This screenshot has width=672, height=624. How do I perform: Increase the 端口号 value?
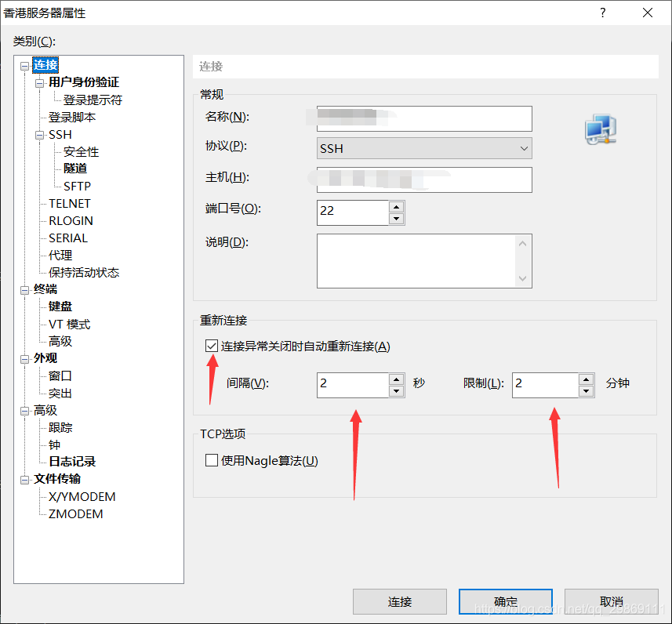[397, 207]
